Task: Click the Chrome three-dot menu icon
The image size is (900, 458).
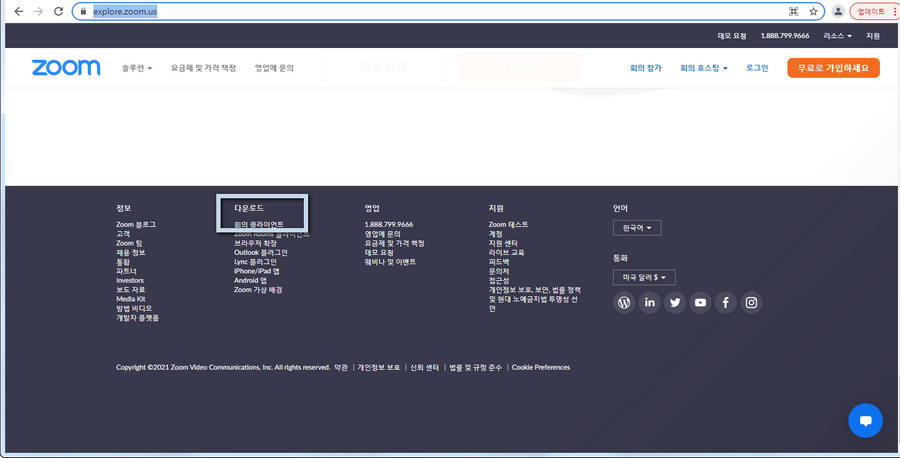Action: (x=895, y=11)
